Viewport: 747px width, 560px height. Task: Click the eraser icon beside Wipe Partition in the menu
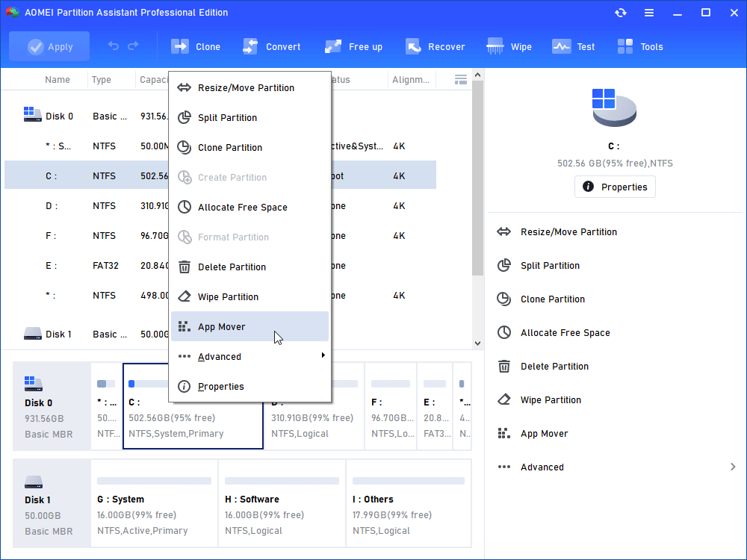pyautogui.click(x=185, y=296)
